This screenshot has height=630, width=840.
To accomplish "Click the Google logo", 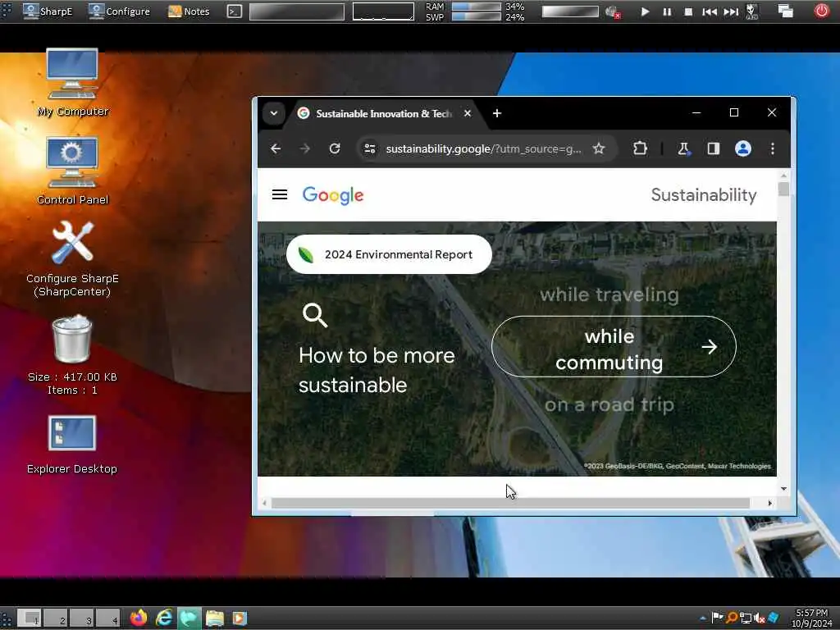I will click(333, 195).
